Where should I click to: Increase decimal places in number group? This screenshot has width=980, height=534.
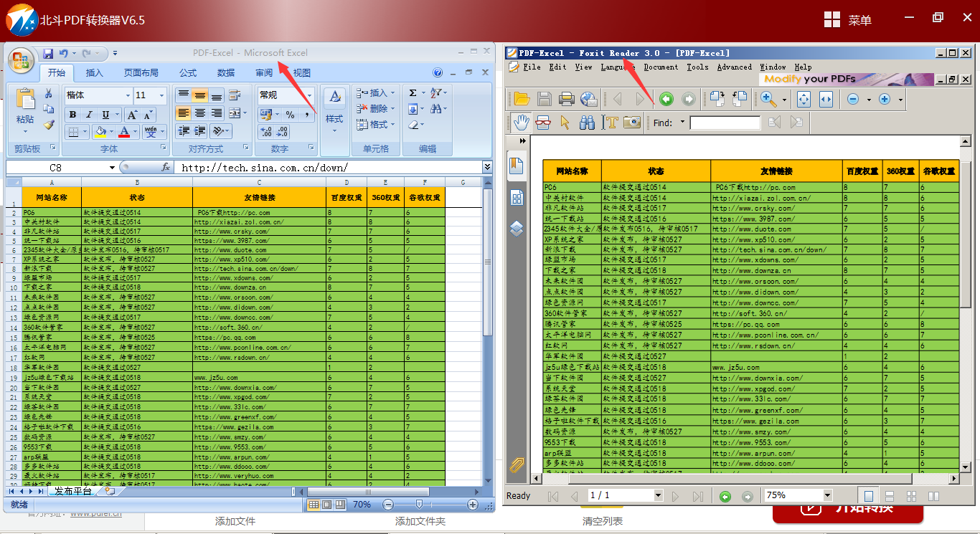click(266, 132)
